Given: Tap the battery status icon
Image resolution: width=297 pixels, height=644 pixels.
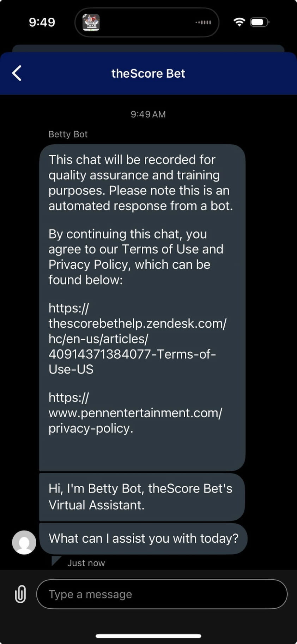Looking at the screenshot, I should [x=259, y=22].
